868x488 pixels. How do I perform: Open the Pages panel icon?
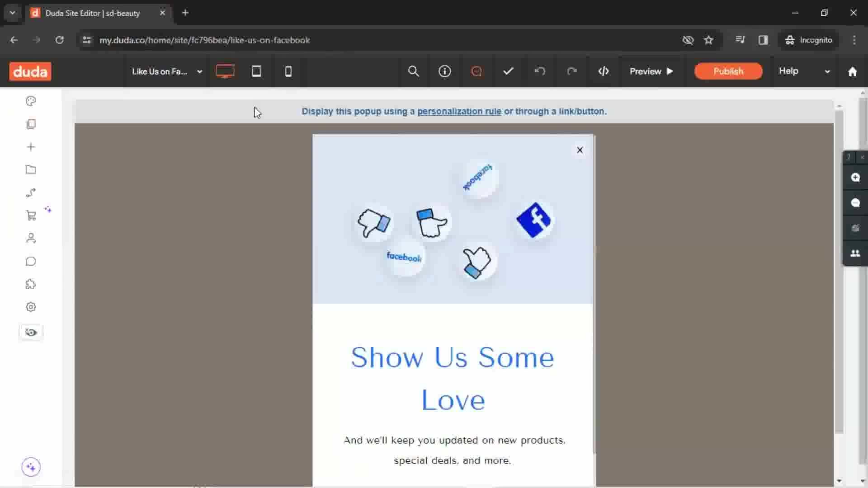tap(31, 124)
